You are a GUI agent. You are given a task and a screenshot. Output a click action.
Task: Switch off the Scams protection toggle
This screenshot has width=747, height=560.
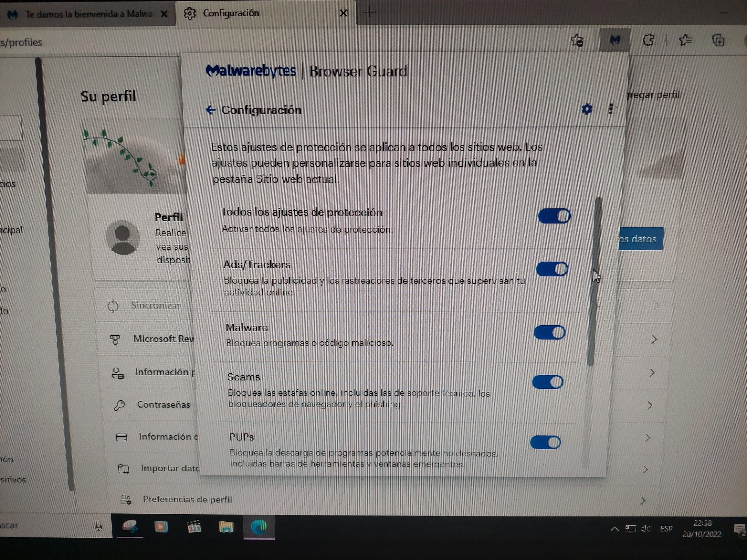pyautogui.click(x=547, y=382)
